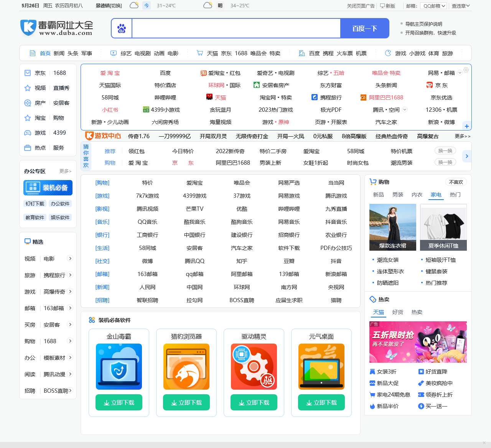Select the 好货 tab under 热卖
Viewport: 491px width, 448px height.
click(x=397, y=312)
